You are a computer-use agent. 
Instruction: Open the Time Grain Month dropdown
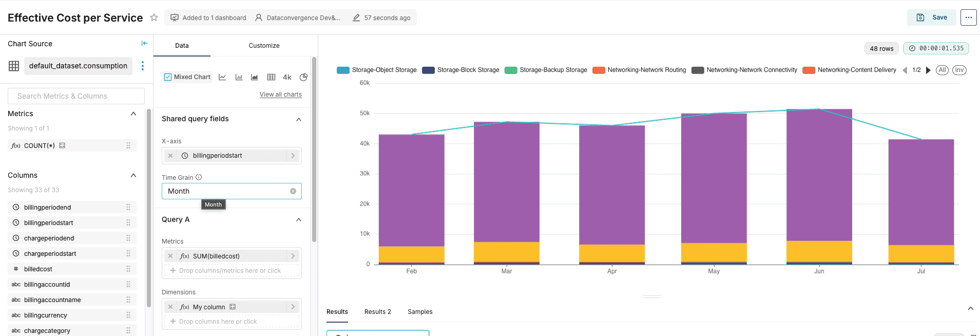(x=232, y=191)
